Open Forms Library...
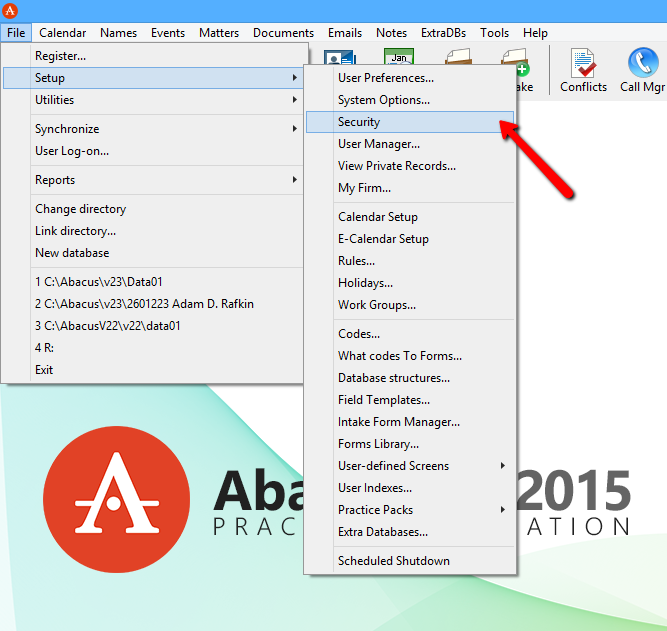 410,444
